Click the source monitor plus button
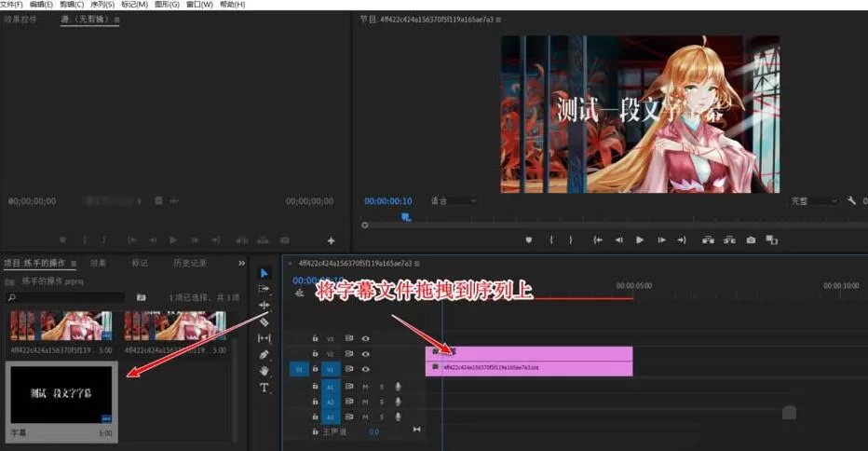Viewport: 868px width, 451px height. tap(331, 240)
